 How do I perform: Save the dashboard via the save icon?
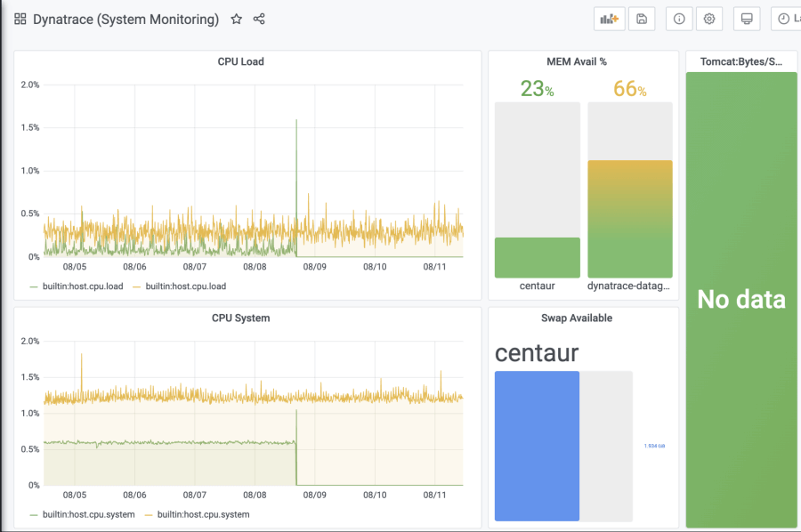tap(642, 18)
